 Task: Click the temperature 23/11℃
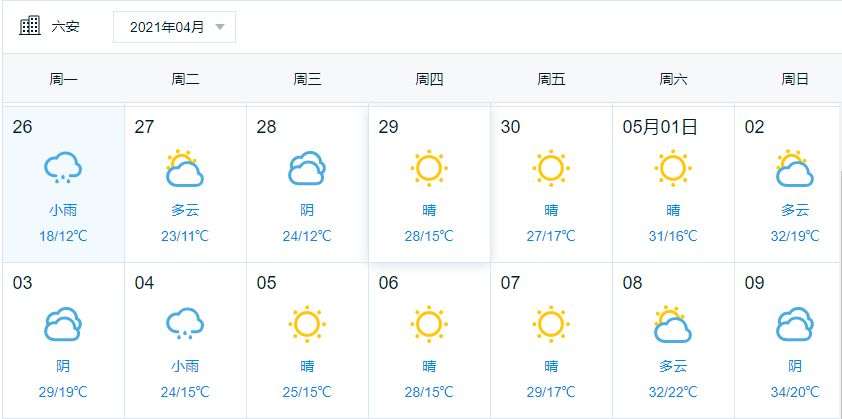pyautogui.click(x=185, y=236)
